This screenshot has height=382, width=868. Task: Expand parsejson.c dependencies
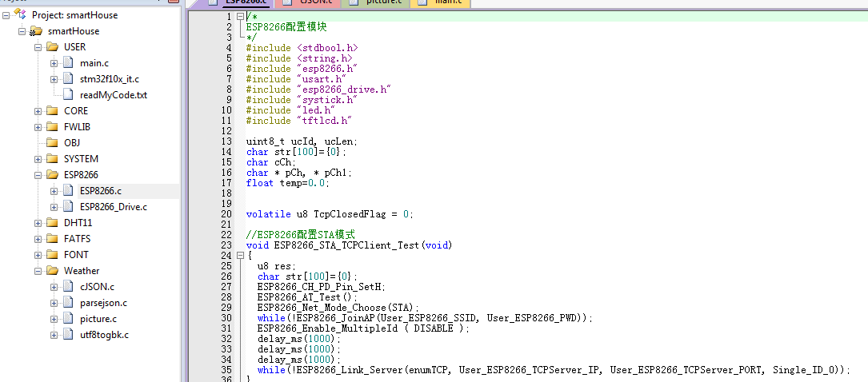click(54, 303)
